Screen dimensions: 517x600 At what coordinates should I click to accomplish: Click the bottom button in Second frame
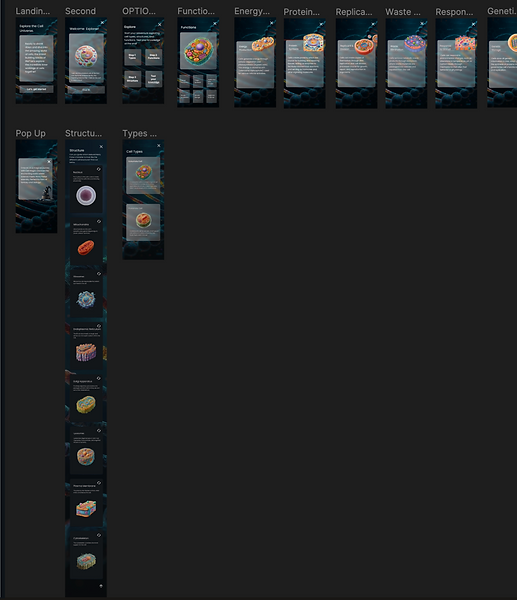86,90
